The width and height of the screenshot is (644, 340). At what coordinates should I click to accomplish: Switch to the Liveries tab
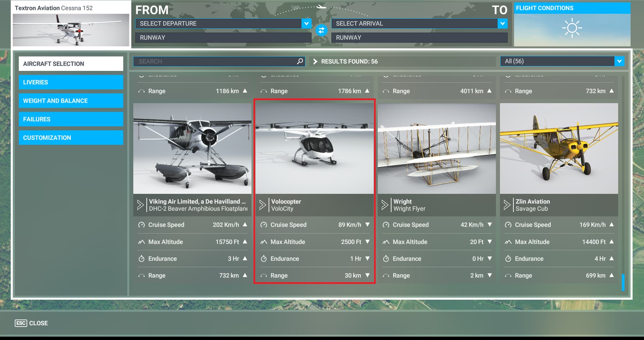click(x=71, y=82)
